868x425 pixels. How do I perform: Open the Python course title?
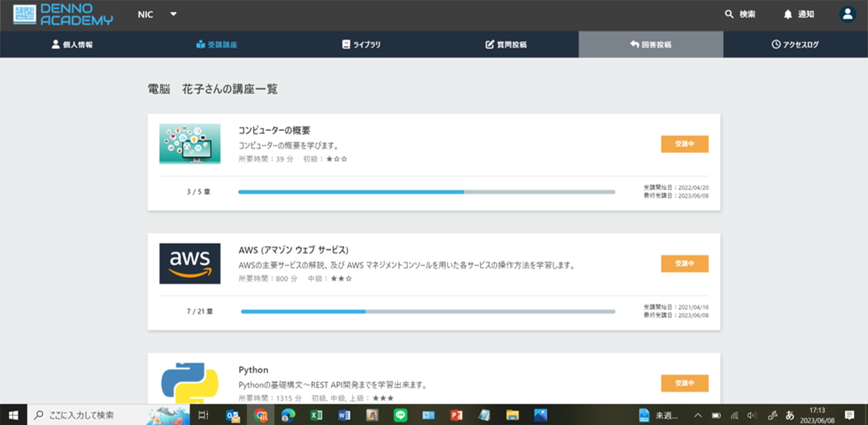(253, 370)
